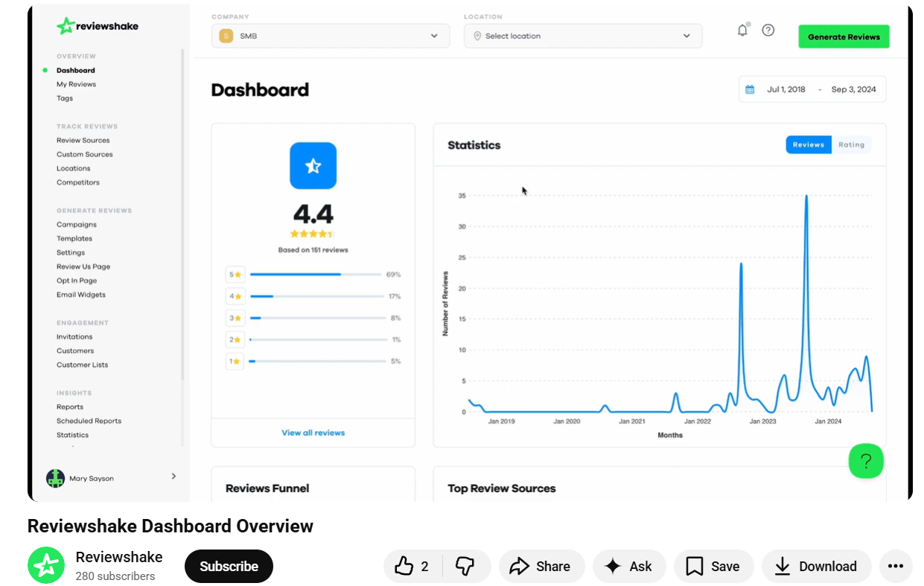This screenshot has height=586, width=924.
Task: Click the sidebar vertical scrollbar
Action: tap(182, 216)
